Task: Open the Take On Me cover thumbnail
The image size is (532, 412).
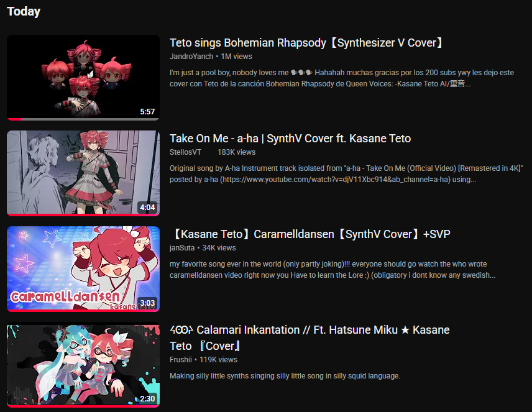Action: click(83, 173)
